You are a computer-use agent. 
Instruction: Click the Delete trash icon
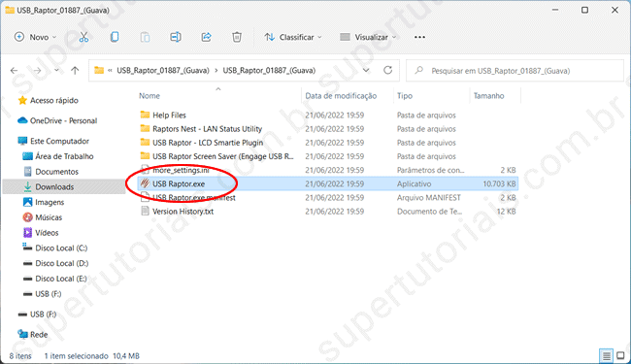237,37
